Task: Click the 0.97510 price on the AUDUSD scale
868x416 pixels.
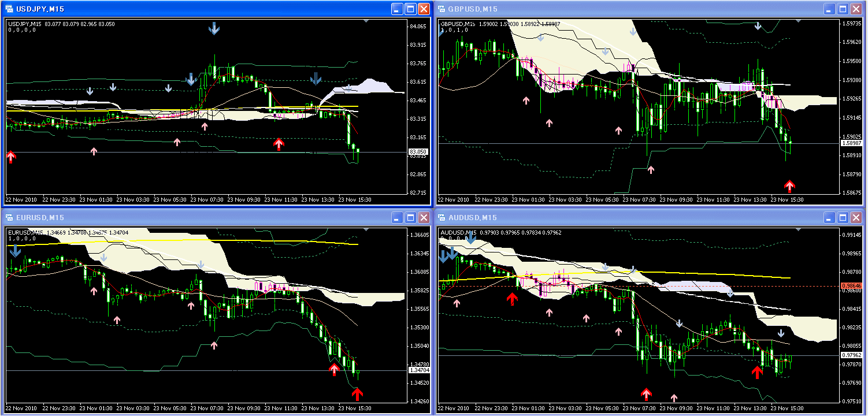Action: 852,402
